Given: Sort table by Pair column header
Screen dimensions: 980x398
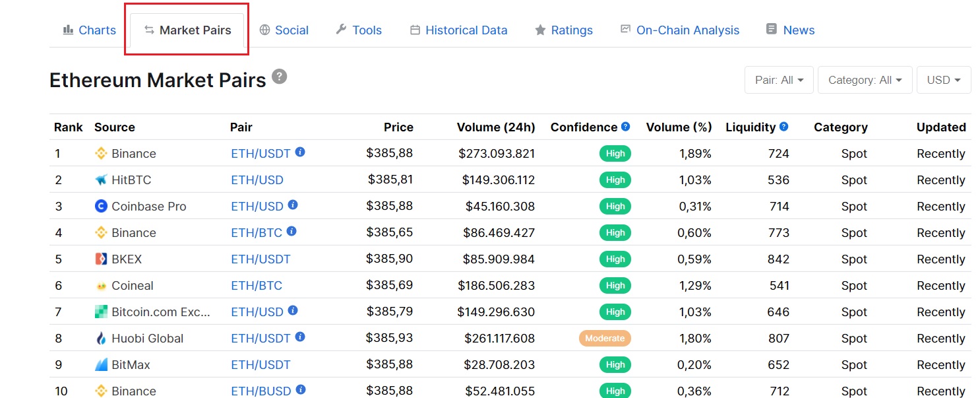Looking at the screenshot, I should click(241, 127).
